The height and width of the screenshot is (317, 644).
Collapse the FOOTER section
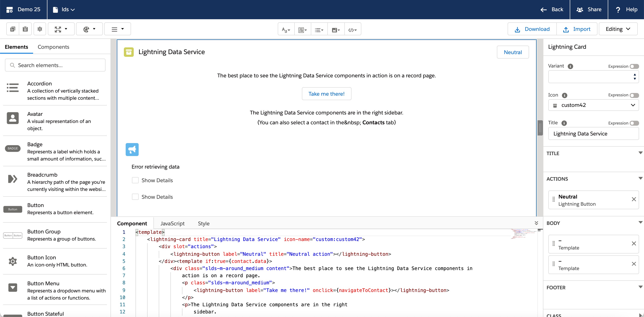[640, 287]
